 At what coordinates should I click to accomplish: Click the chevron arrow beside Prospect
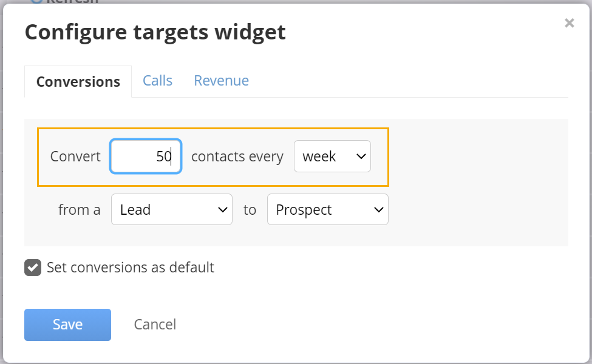[x=379, y=210]
